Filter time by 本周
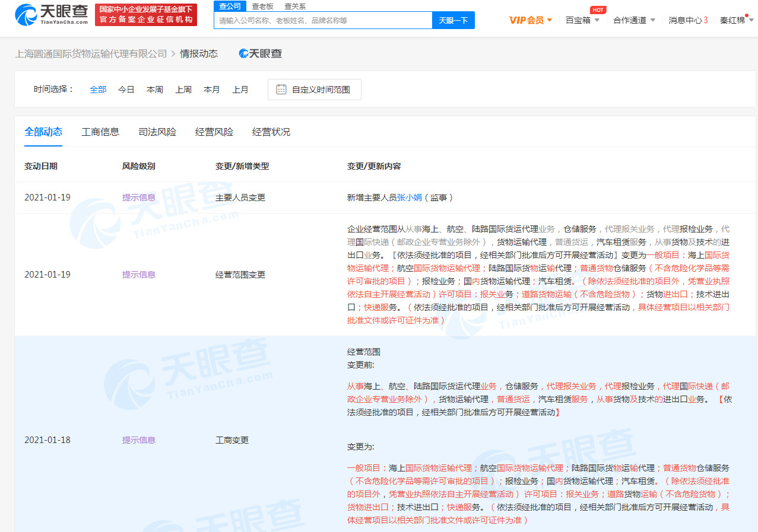Viewport: 758px width, 532px height. coord(155,90)
